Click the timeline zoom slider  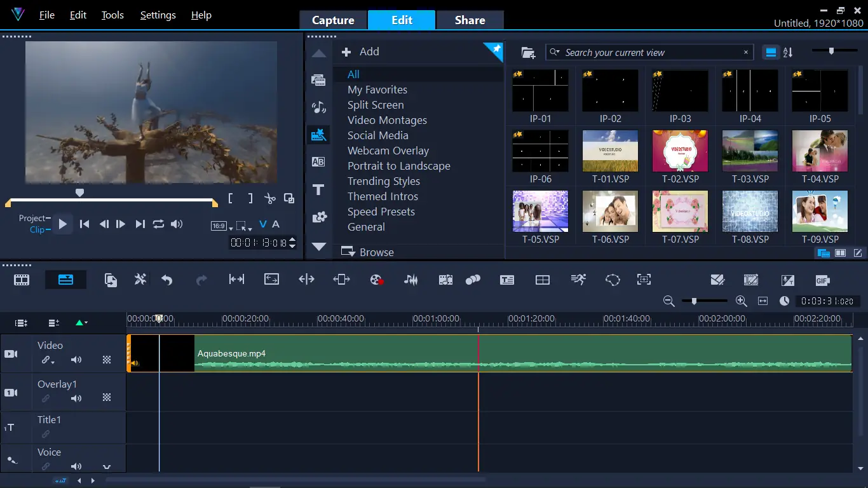694,301
